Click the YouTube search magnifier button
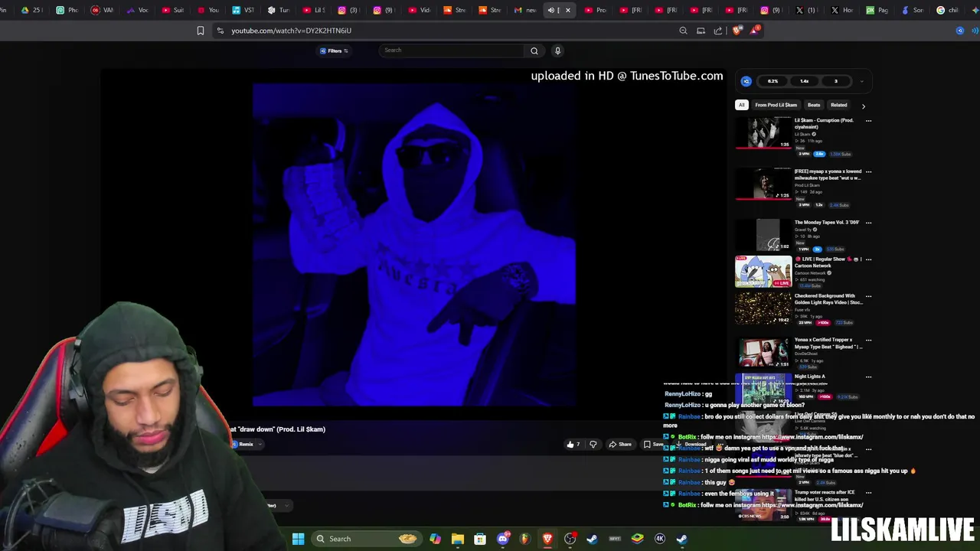980x551 pixels. coord(534,51)
